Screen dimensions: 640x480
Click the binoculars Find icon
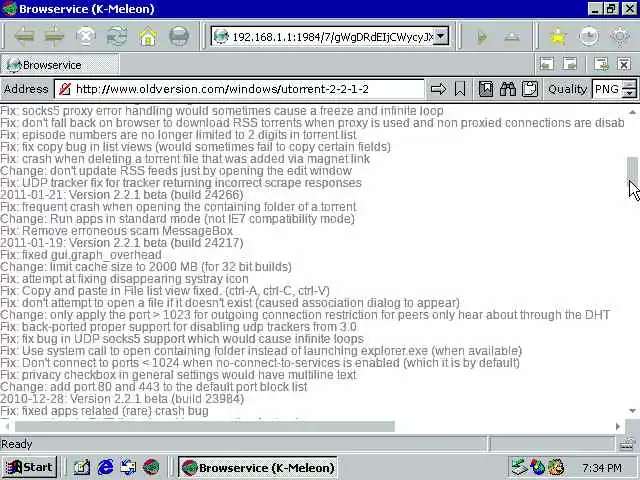coord(508,89)
